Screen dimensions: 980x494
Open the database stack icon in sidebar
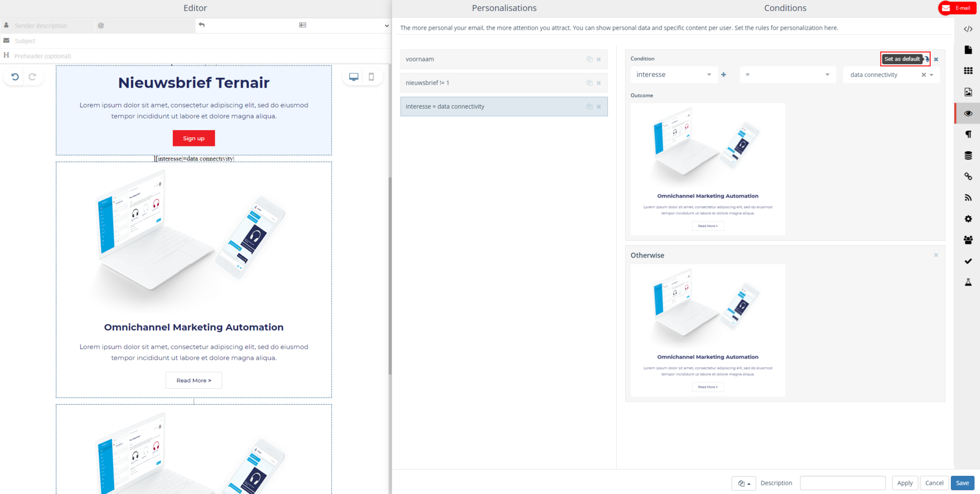(968, 156)
